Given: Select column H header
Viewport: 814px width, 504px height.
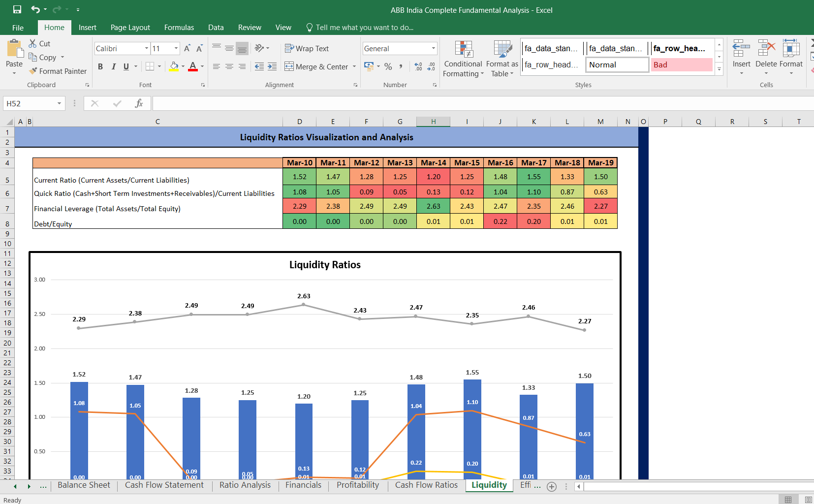Looking at the screenshot, I should (x=433, y=122).
